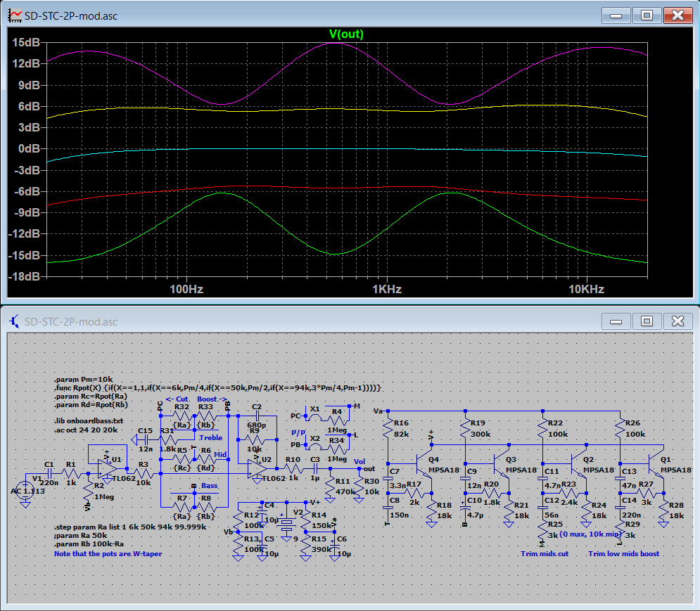Image resolution: width=700 pixels, height=611 pixels.
Task: Click the '(Q max, 10k min)' comment
Action: tap(591, 534)
